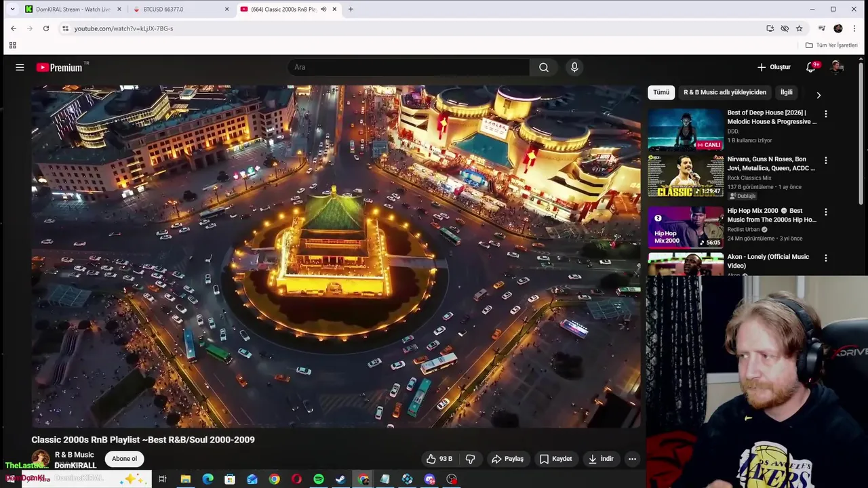Go back in browser history
Viewport: 868px width, 488px height.
tap(13, 28)
